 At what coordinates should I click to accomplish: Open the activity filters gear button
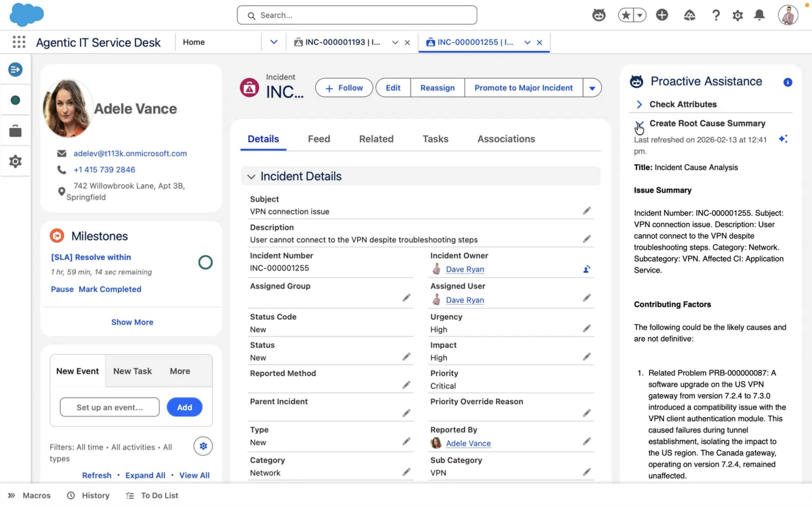[203, 446]
